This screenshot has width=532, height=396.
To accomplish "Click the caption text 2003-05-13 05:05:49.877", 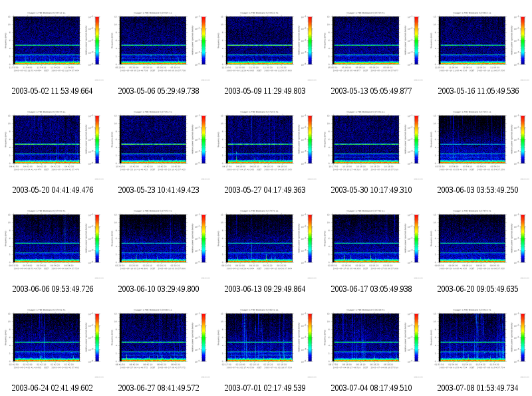I will click(x=371, y=91).
